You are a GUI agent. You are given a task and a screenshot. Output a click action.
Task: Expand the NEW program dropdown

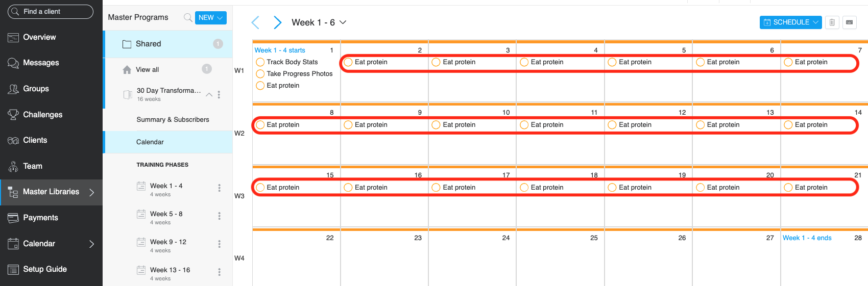coord(210,18)
